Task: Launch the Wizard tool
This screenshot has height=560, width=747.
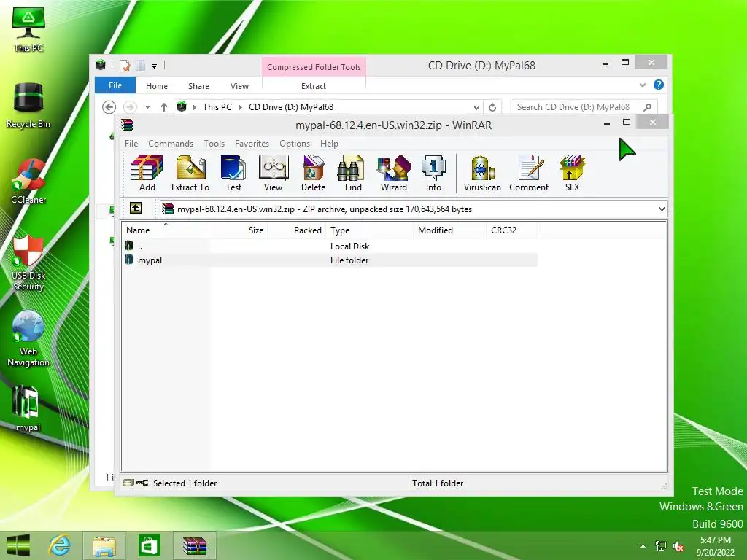Action: coord(393,174)
